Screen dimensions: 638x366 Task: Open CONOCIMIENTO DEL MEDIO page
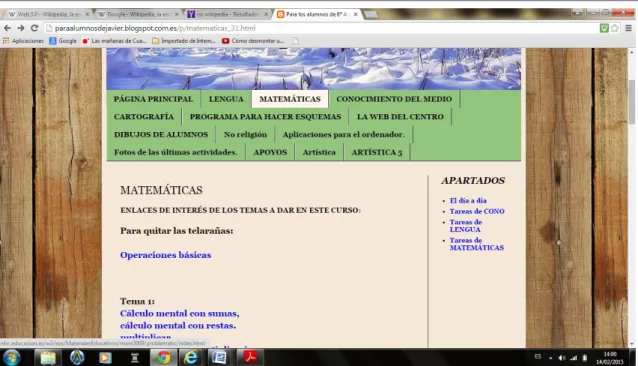tap(394, 99)
